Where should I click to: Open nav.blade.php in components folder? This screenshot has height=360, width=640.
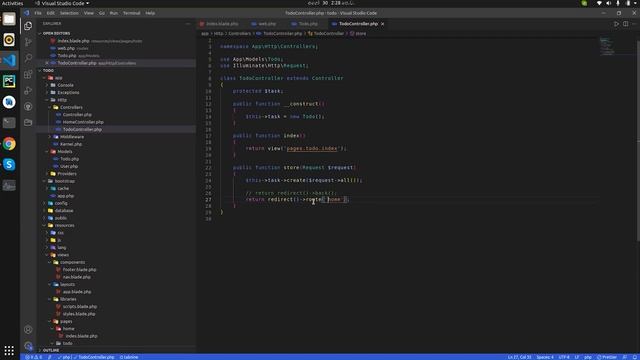point(77,277)
